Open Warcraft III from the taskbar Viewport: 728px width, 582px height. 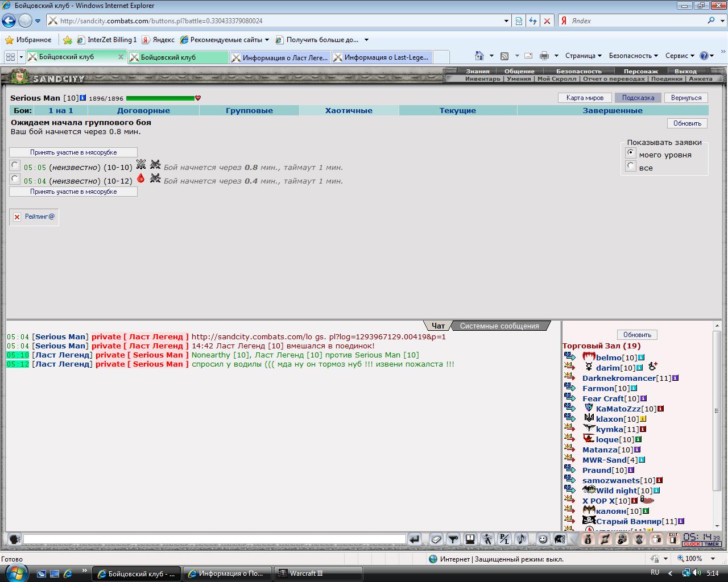[317, 573]
